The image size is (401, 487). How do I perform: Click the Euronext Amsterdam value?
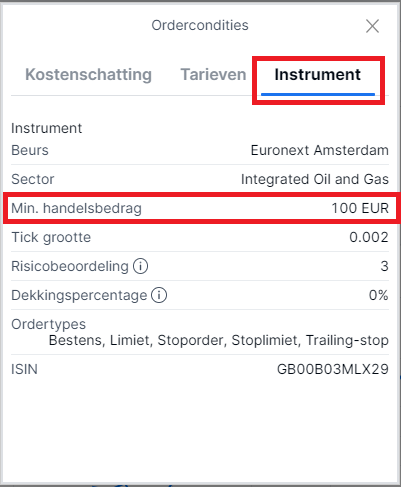320,150
